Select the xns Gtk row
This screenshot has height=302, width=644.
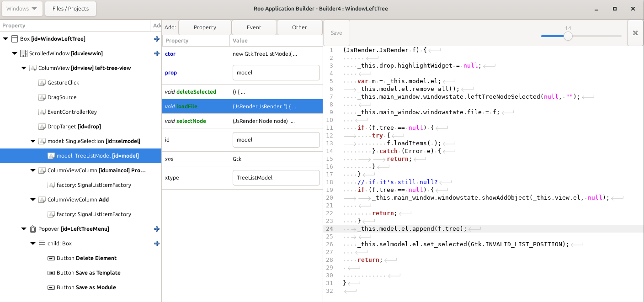(x=242, y=159)
